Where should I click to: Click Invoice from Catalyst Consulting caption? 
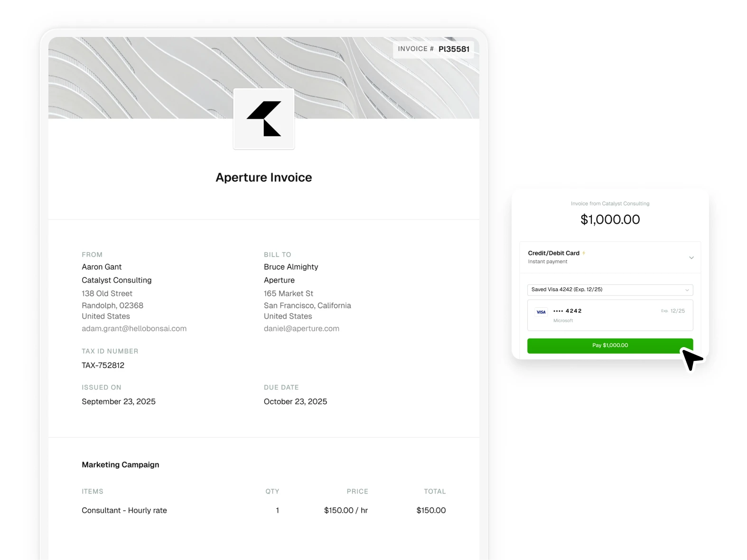tap(610, 204)
